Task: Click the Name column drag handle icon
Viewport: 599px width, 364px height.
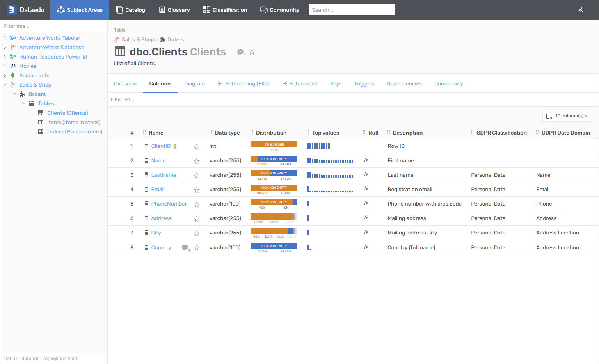Action: (x=144, y=133)
